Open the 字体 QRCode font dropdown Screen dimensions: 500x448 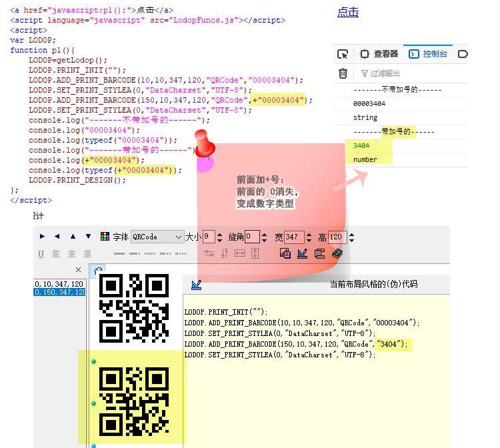tap(157, 237)
